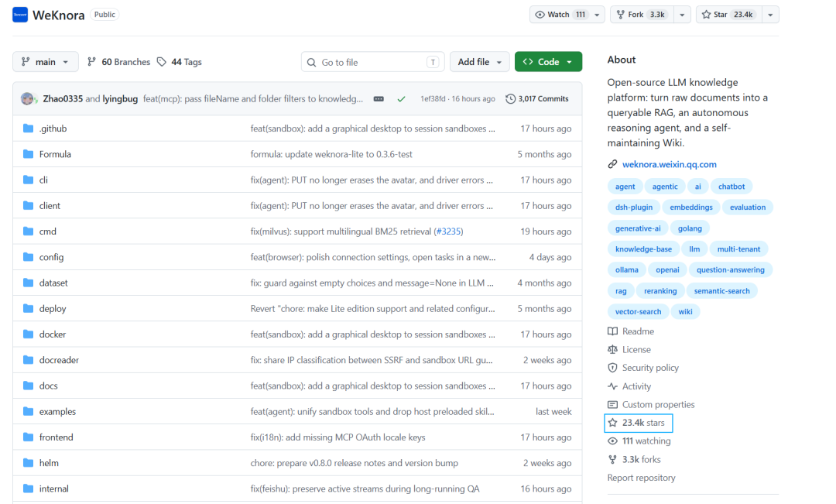Open the docker folder

tap(53, 334)
